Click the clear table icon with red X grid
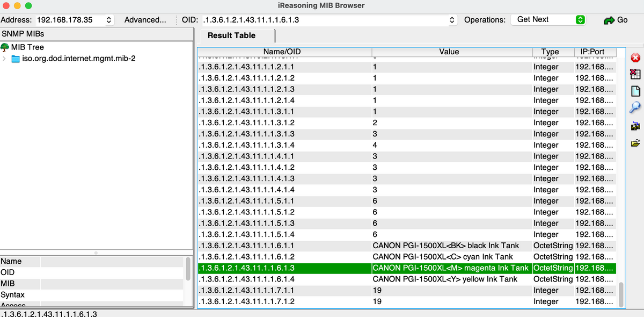Image resolution: width=644 pixels, height=317 pixels. click(x=635, y=74)
